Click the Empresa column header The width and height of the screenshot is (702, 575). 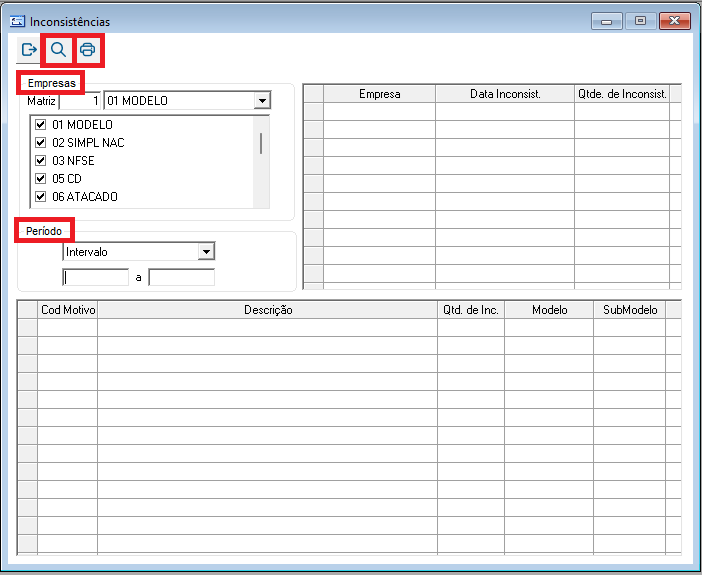(379, 94)
